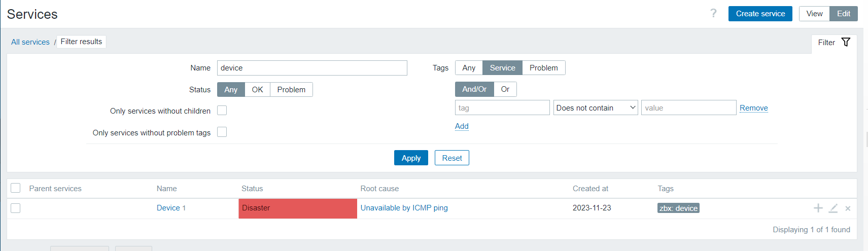Viewport: 868px width, 251px height.
Task: Click the Create service button
Action: [760, 14]
